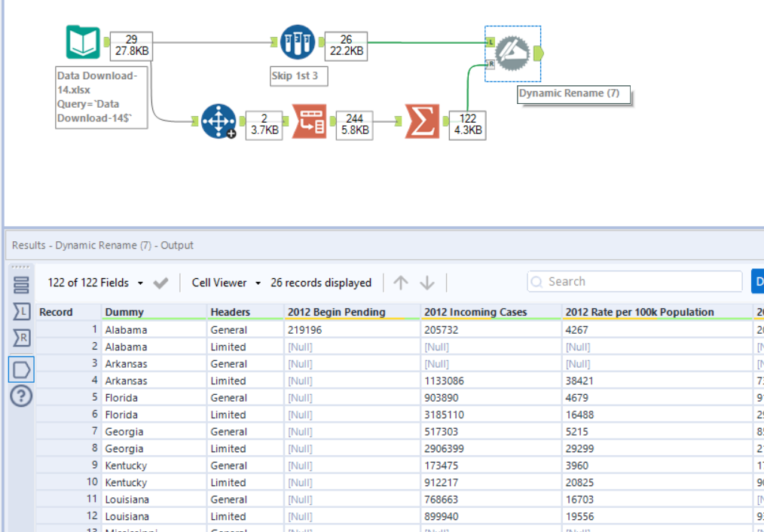The width and height of the screenshot is (764, 532).
Task: Click the up arrow to go to previous record
Action: coord(401,282)
